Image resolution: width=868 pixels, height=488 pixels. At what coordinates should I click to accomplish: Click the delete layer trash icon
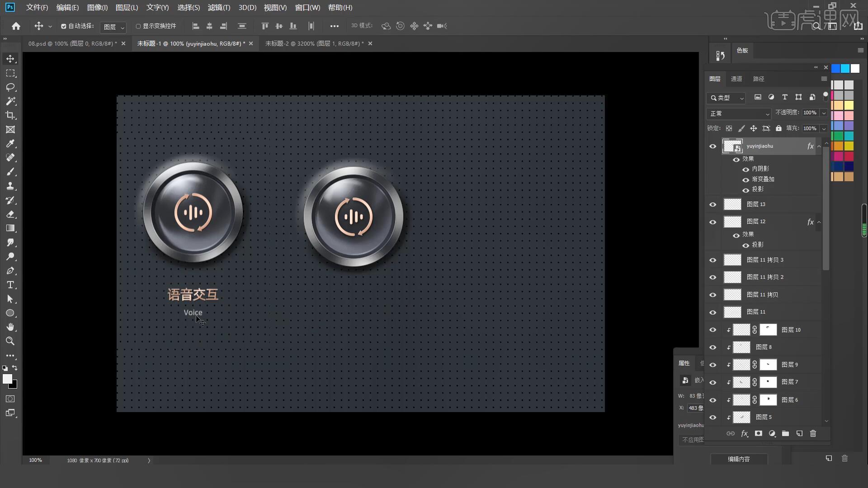(x=813, y=433)
